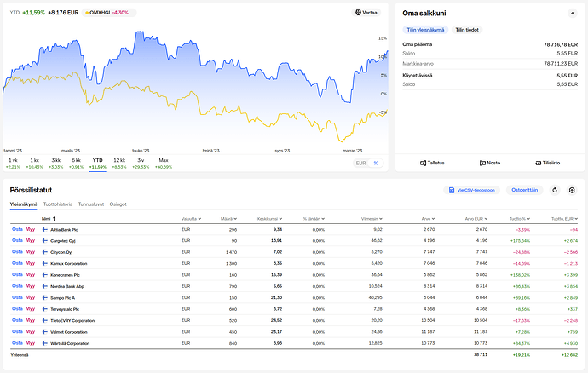
Task: Sort by Tuotto % column header
Action: pyautogui.click(x=519, y=219)
